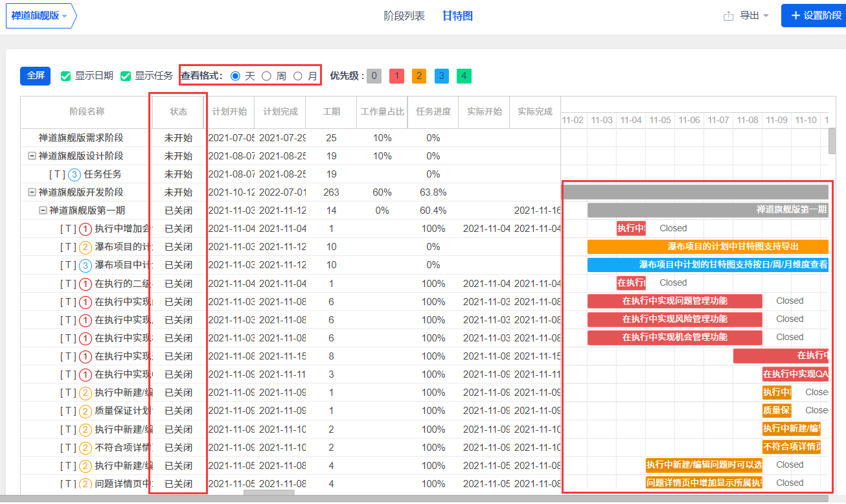The height and width of the screenshot is (504, 846).
Task: Uncheck the 显示任务 checkbox
Action: pos(126,76)
